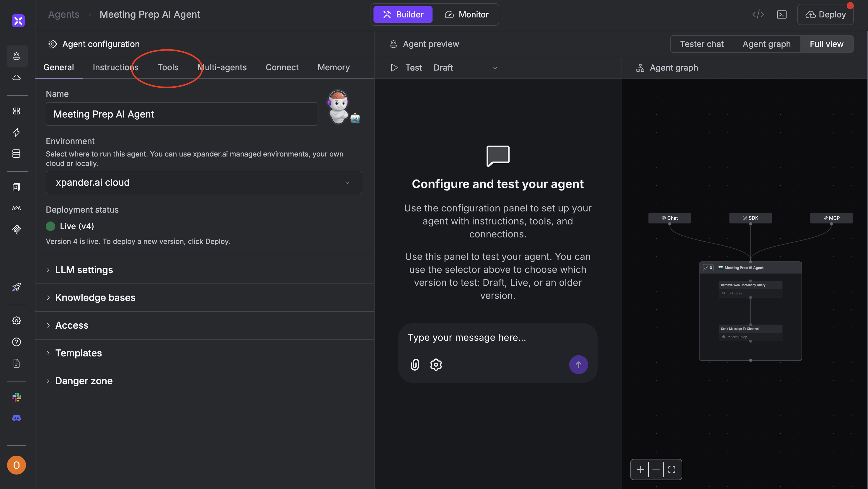Switch to the Tools tab
Screen dimensions: 868x489
pos(168,67)
